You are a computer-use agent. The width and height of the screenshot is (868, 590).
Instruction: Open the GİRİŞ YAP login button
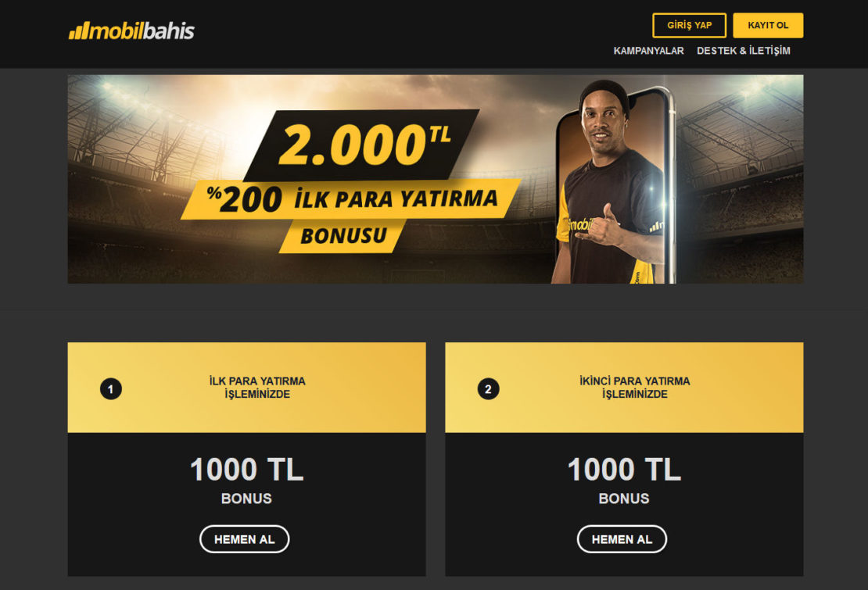coord(689,26)
